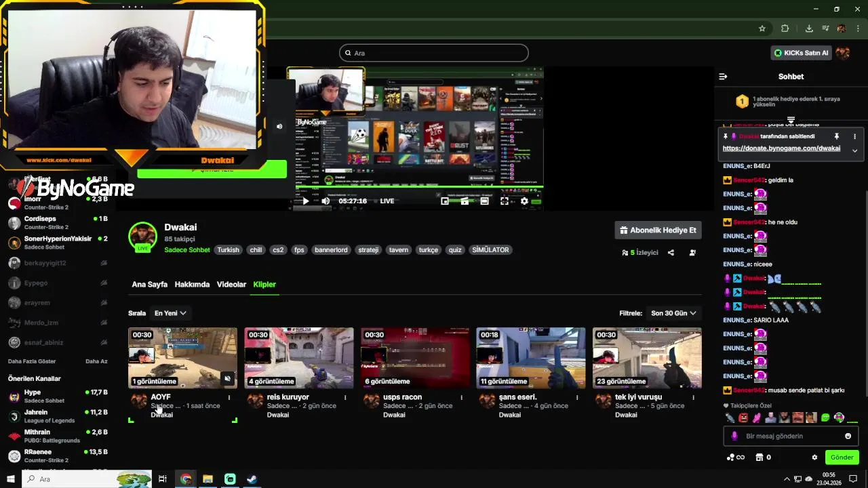This screenshot has width=868, height=488.
Task: Open recommended channel RRaenee
Action: click(58, 455)
